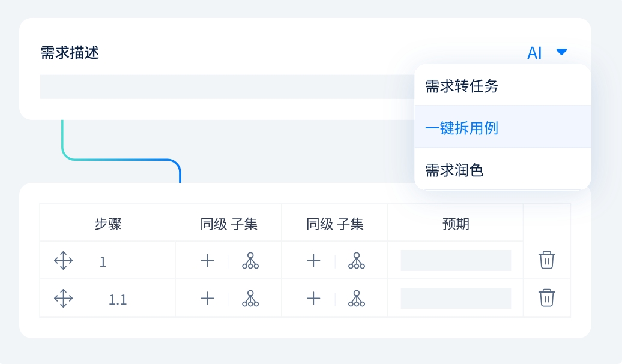The image size is (622, 364).
Task: Click second subset tree icon in row 1.1
Action: click(357, 298)
